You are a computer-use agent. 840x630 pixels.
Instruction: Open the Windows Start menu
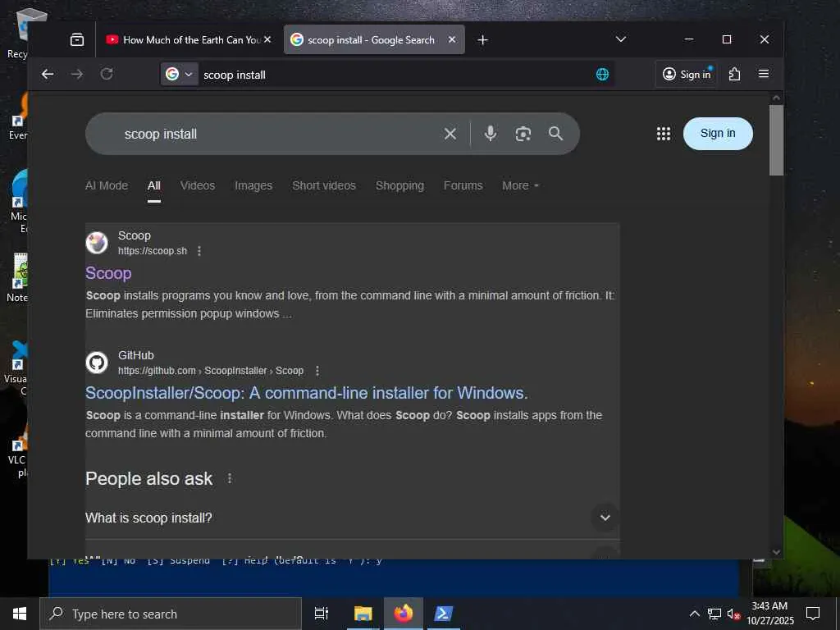point(20,614)
